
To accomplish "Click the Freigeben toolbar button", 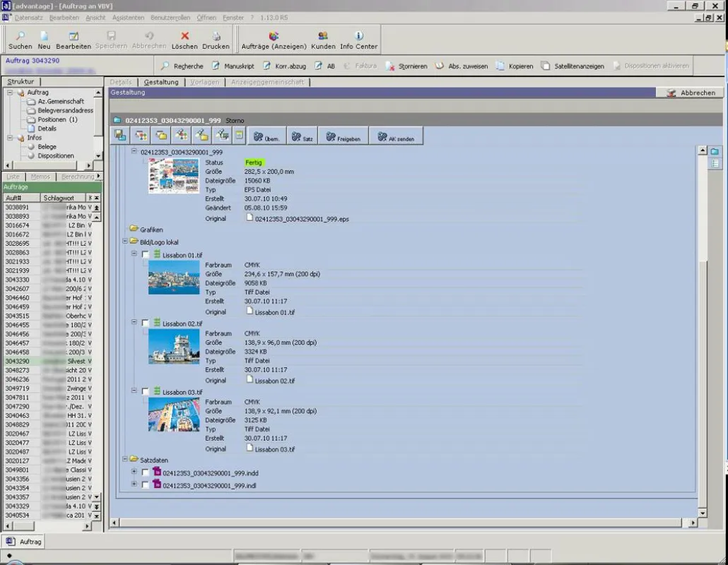I will [x=343, y=137].
